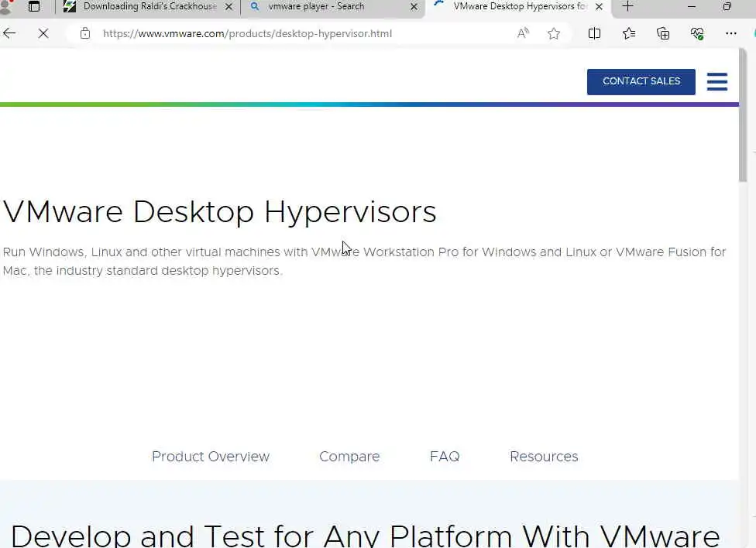Switch to Downloading Raldi's Crackhouse tab
The width and height of the screenshot is (756, 548).
[x=149, y=6]
